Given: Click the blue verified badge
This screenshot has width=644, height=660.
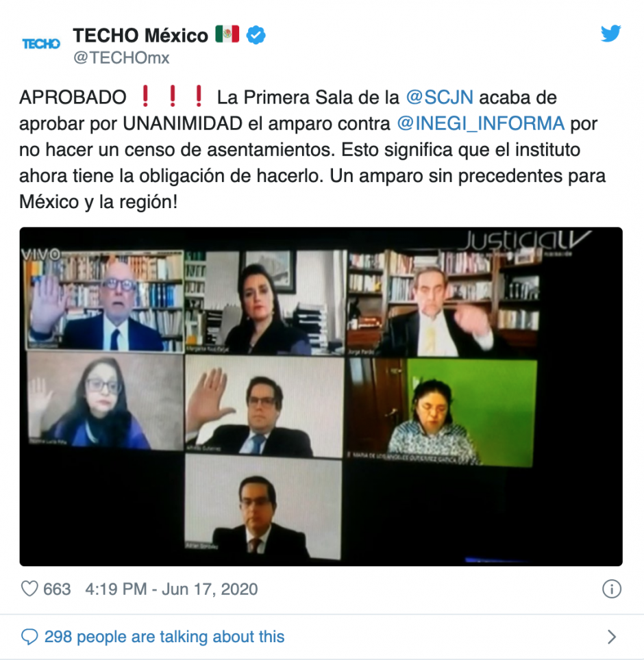Looking at the screenshot, I should [256, 35].
